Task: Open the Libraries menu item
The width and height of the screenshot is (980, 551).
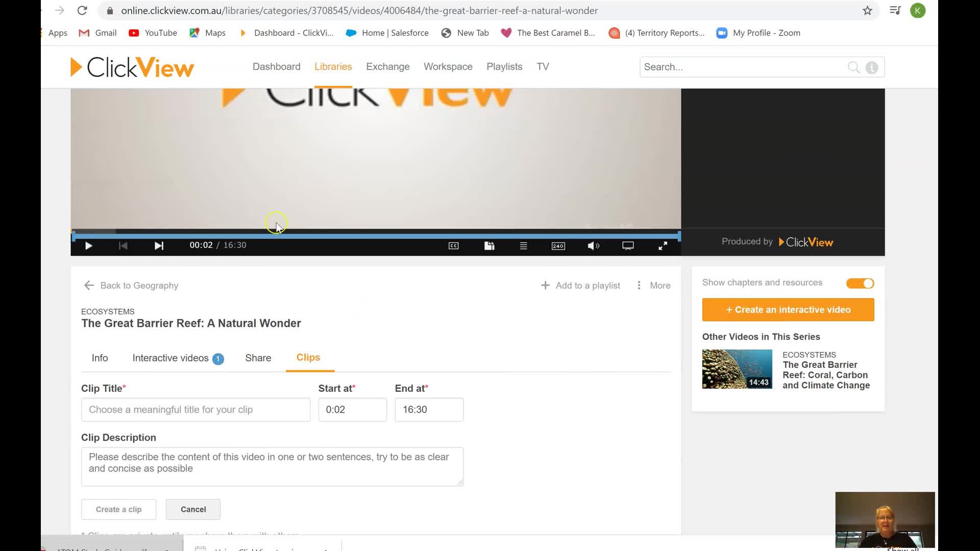Action: 333,67
